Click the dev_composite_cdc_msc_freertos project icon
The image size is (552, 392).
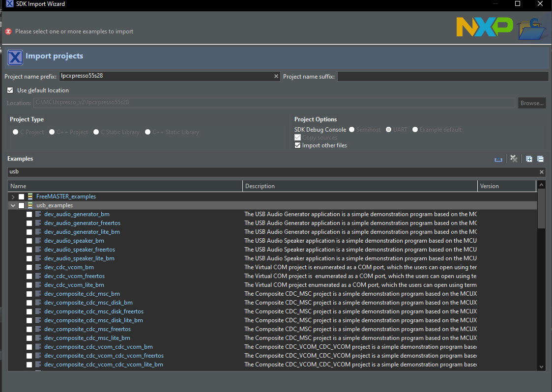click(38, 329)
